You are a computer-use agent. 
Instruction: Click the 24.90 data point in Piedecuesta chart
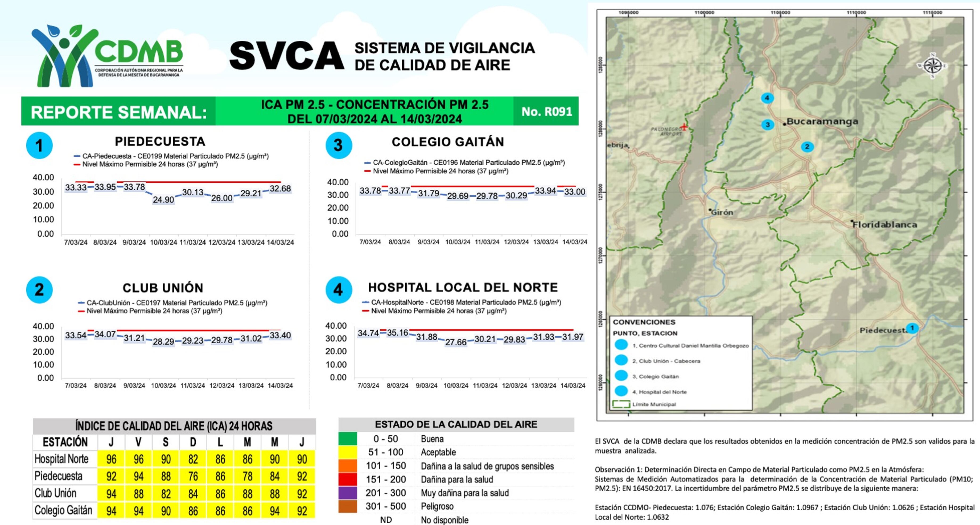tap(163, 199)
